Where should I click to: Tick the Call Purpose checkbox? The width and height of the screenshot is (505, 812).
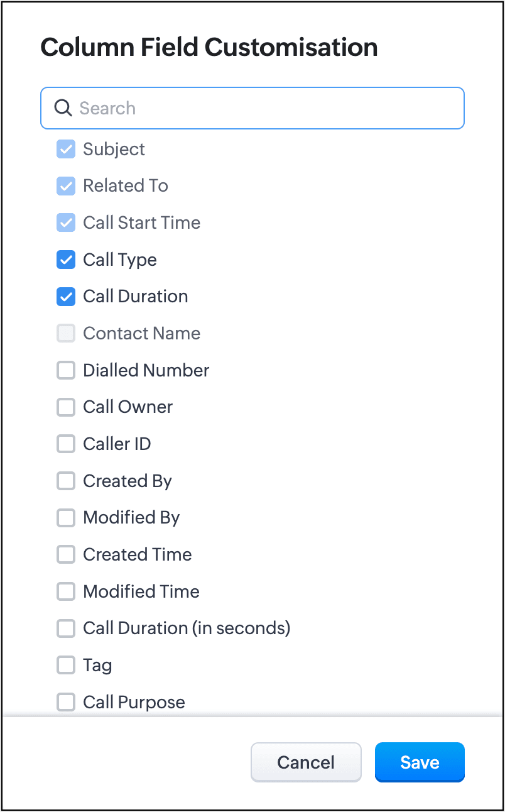pyautogui.click(x=66, y=702)
